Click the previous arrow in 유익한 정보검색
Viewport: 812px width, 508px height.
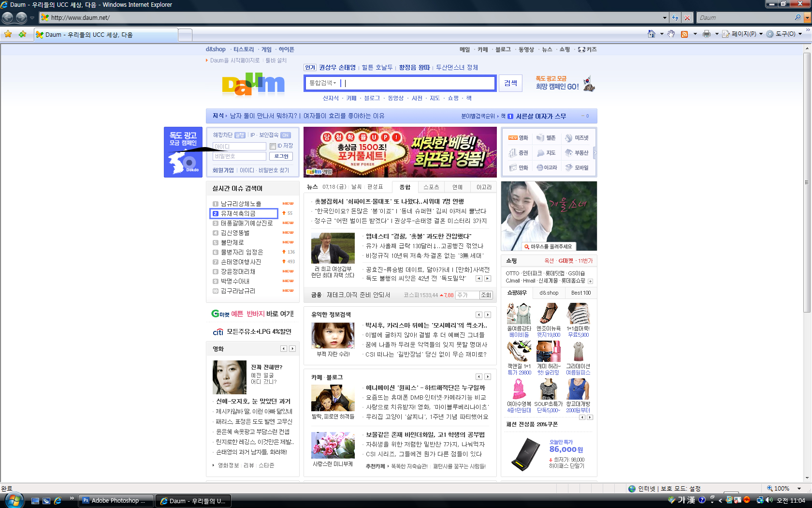(478, 315)
